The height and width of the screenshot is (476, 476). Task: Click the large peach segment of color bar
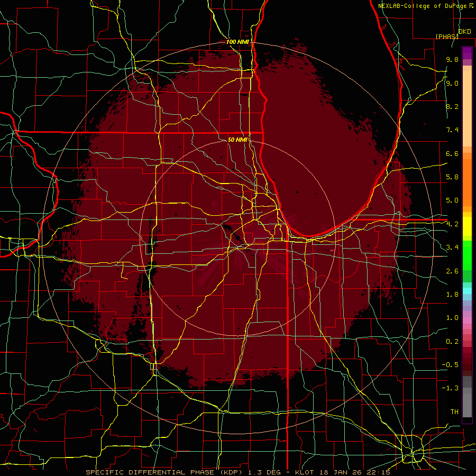point(467,109)
